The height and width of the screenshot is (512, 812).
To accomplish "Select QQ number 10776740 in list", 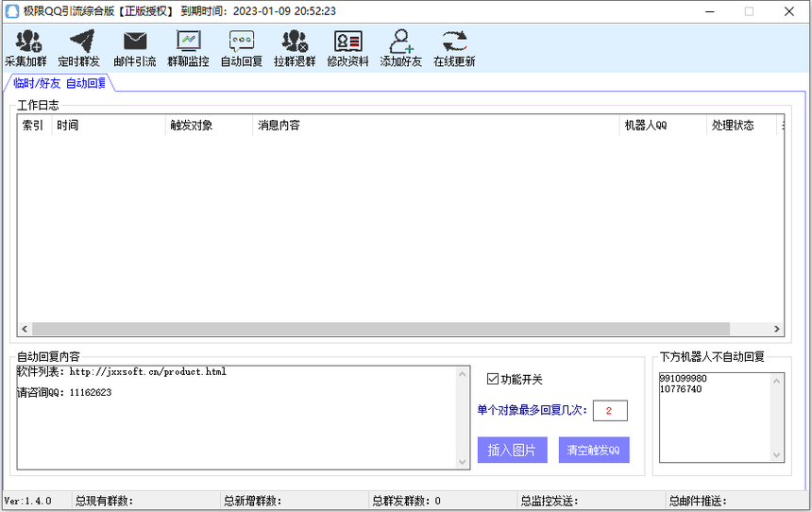I will [x=681, y=388].
